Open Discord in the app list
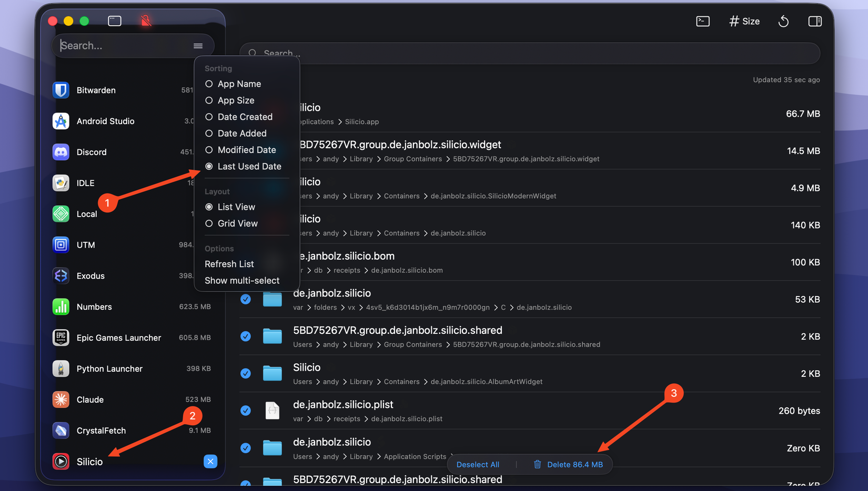868x491 pixels. [x=92, y=152]
